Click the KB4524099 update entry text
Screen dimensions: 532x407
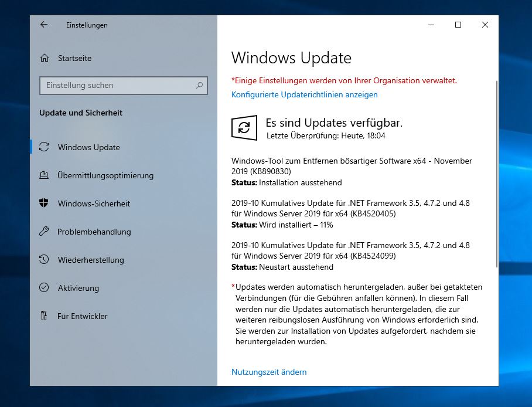pos(350,250)
